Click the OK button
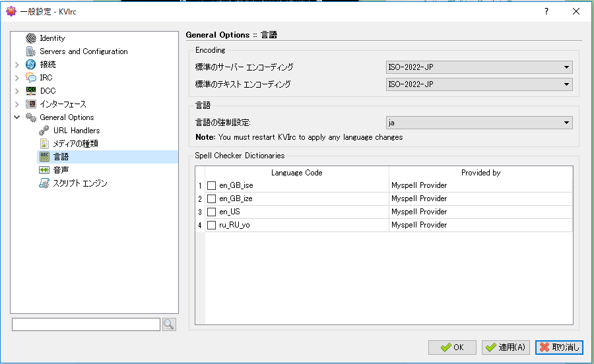This screenshot has height=364, width=594. click(452, 348)
